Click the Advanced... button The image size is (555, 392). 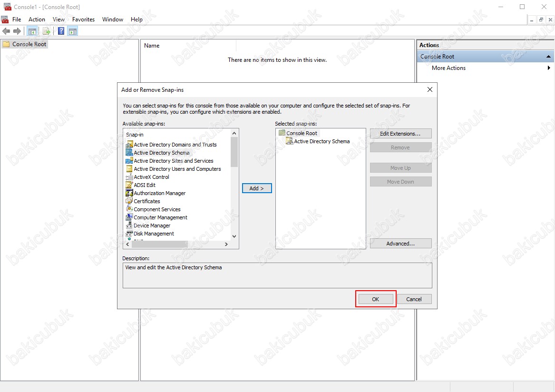click(x=401, y=244)
